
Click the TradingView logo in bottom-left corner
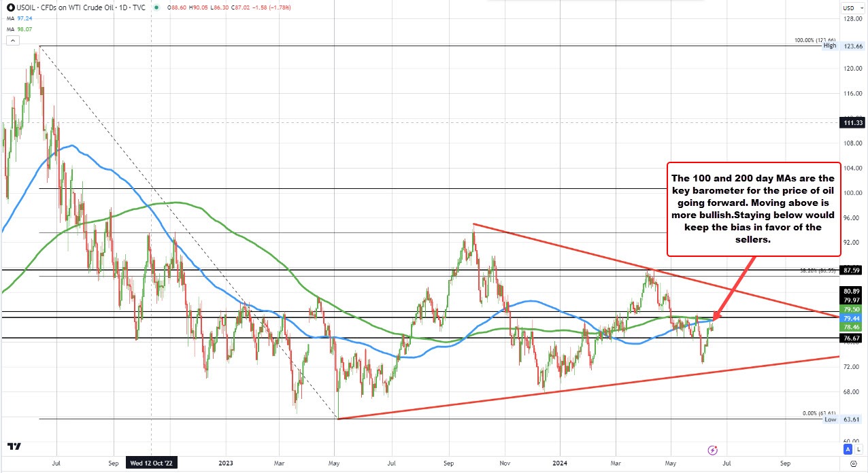point(13,446)
